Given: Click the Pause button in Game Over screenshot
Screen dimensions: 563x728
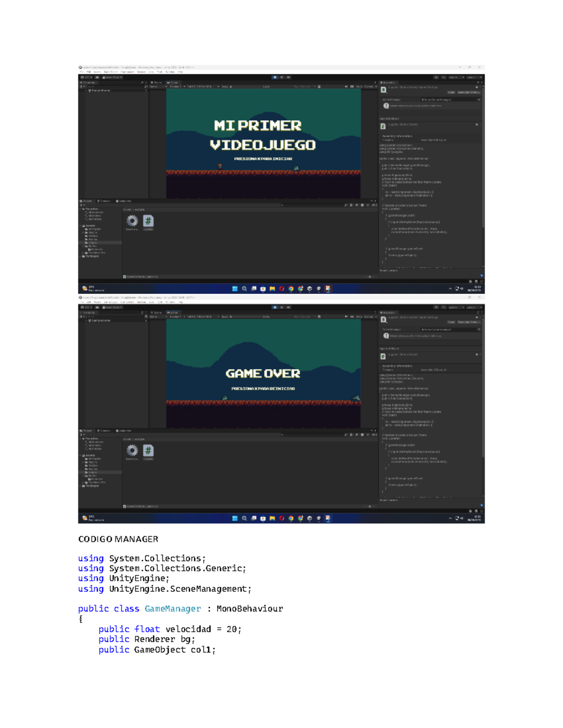Looking at the screenshot, I should click(281, 308).
